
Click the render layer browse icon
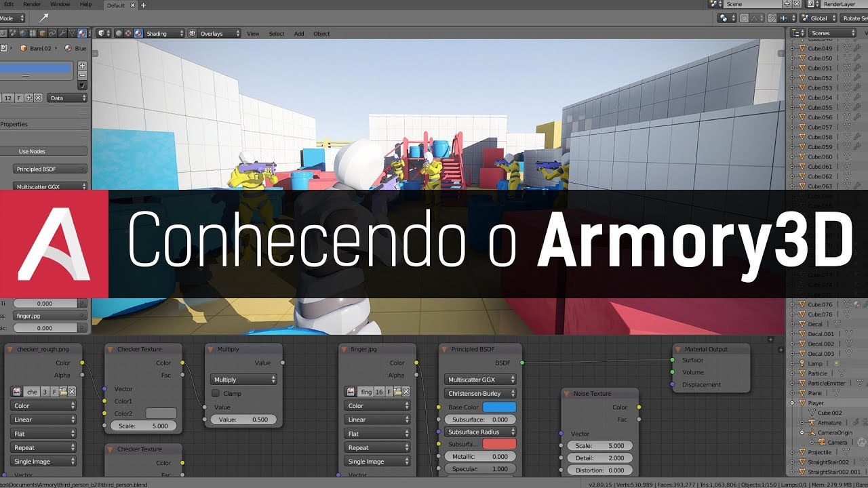(x=813, y=4)
